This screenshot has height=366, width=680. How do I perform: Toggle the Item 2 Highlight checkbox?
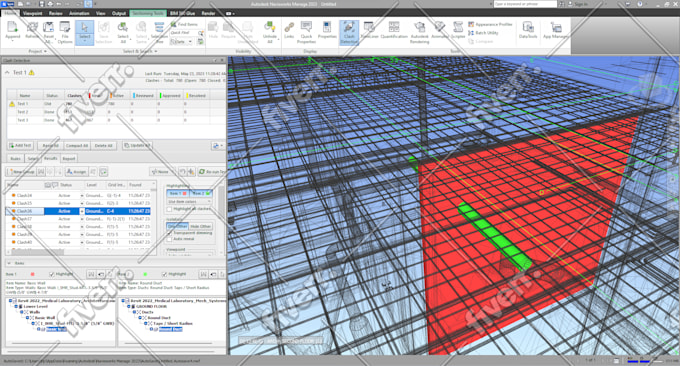[x=165, y=274]
